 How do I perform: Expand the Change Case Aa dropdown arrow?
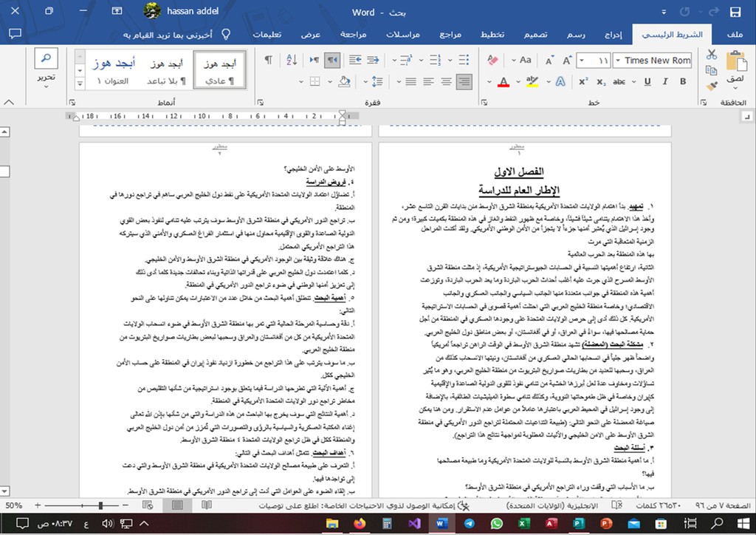point(514,61)
